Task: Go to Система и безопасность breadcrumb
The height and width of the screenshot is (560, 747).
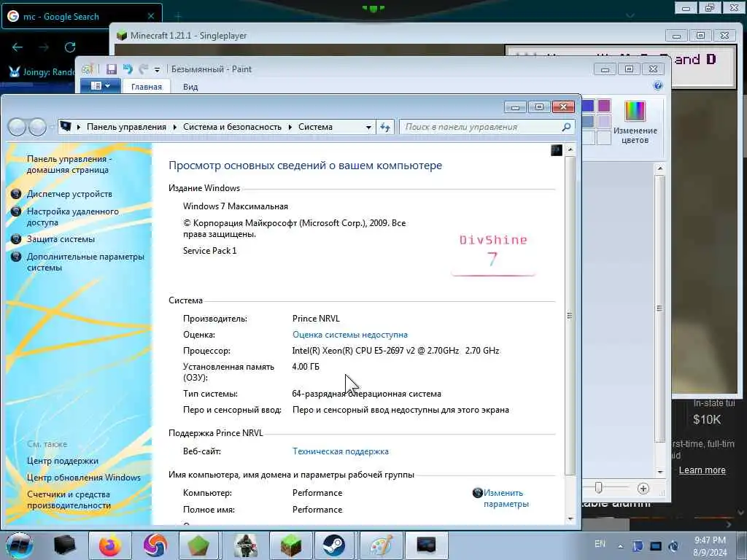Action: click(x=232, y=127)
